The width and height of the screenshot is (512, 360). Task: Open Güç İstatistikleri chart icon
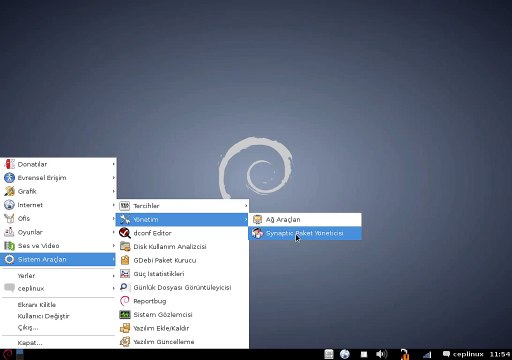pyautogui.click(x=125, y=274)
